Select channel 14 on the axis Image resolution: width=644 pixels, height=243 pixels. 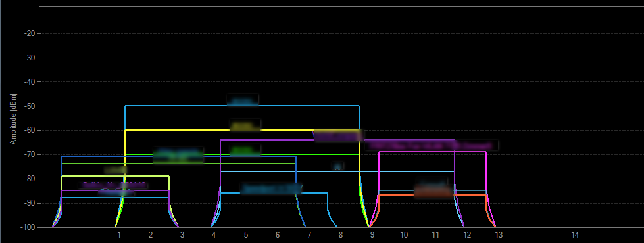[x=575, y=235]
